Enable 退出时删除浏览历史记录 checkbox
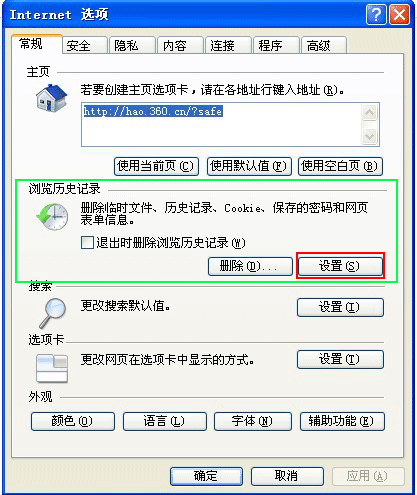 point(87,242)
